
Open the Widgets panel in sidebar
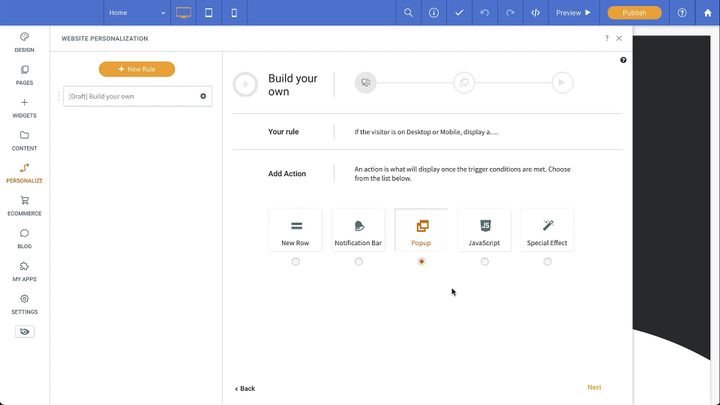(x=24, y=108)
